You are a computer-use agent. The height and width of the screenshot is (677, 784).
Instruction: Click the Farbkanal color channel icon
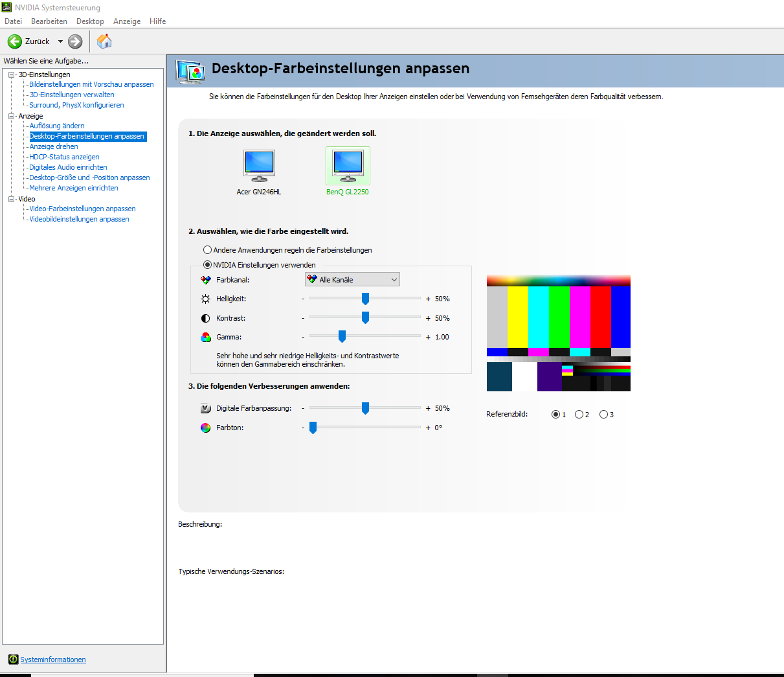[206, 280]
